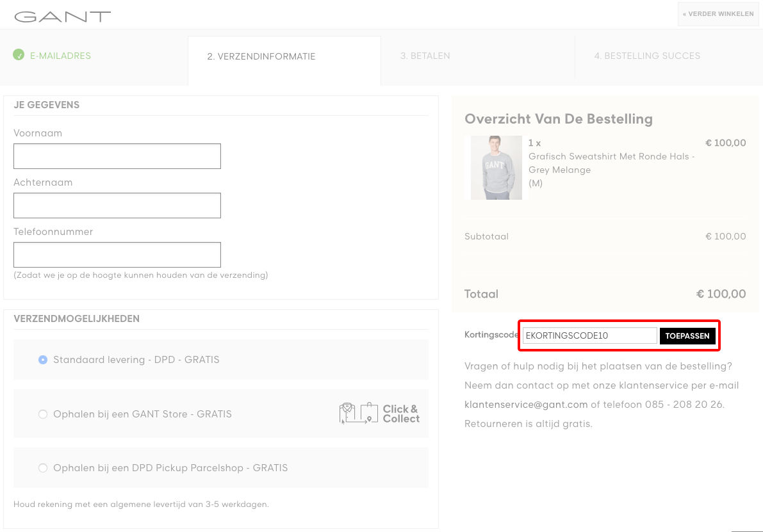Click the JE GEGEVENS heading
The height and width of the screenshot is (532, 763).
click(47, 104)
